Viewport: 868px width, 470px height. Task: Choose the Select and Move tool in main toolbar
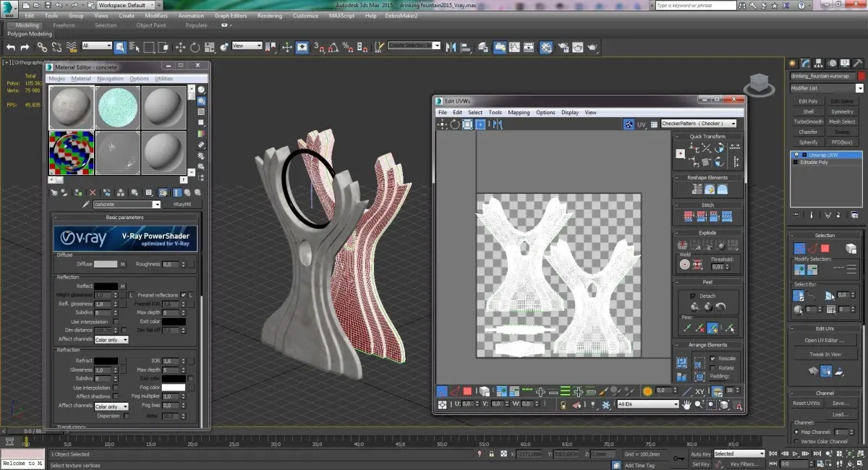tap(180, 47)
